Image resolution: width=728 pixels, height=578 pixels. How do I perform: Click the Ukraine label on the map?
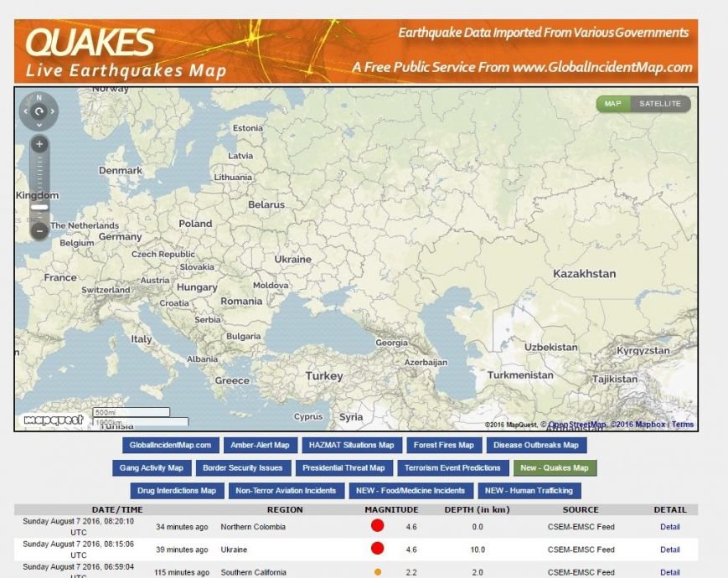(293, 259)
